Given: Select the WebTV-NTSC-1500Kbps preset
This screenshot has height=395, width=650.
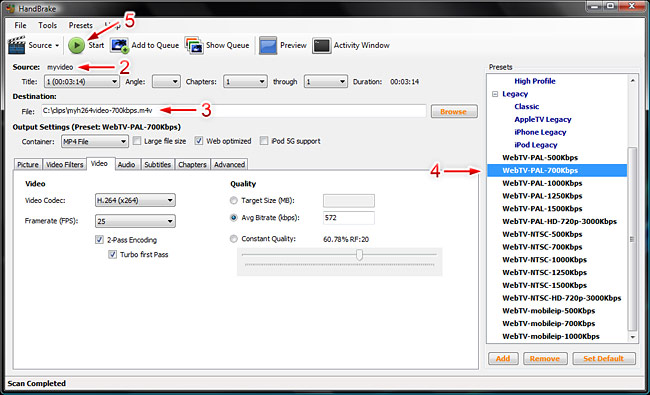Looking at the screenshot, I should (x=544, y=285).
